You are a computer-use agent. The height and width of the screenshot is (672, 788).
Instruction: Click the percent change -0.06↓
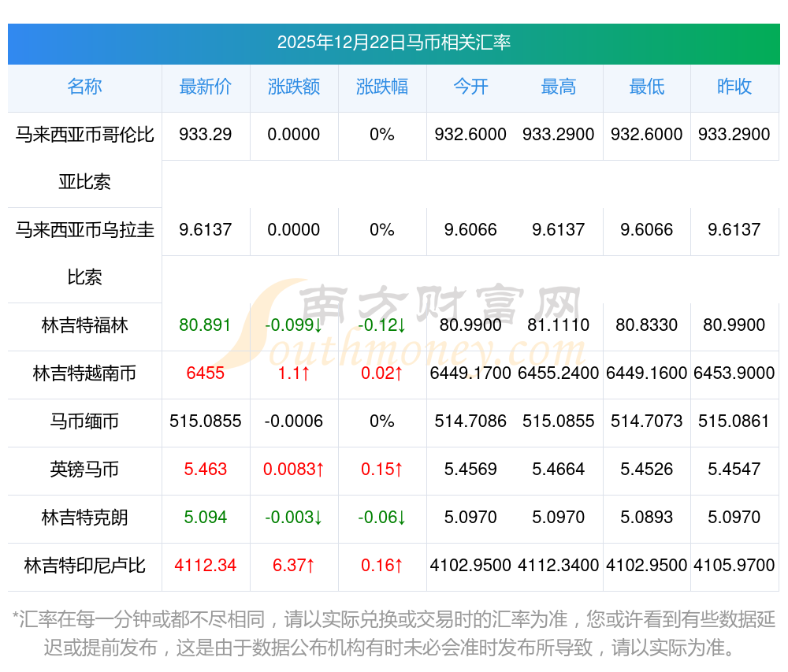pos(382,518)
